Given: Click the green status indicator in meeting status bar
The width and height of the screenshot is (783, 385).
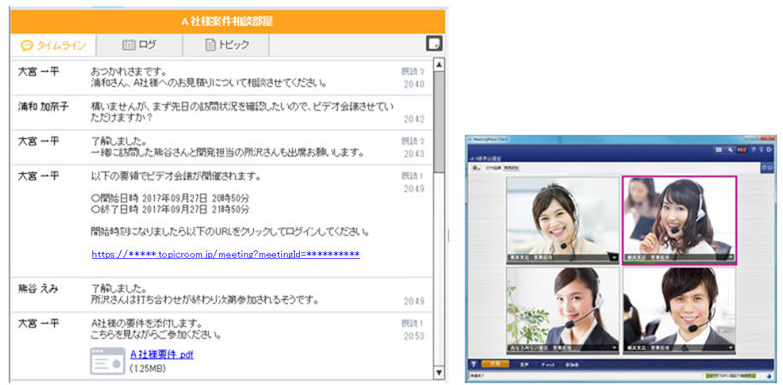Looking at the screenshot, I should (x=730, y=376).
